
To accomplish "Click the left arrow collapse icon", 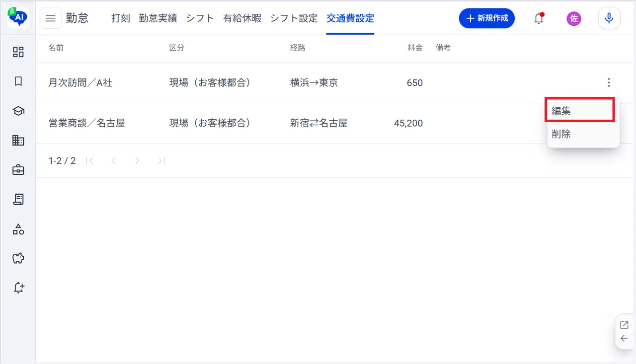I will coord(624,339).
